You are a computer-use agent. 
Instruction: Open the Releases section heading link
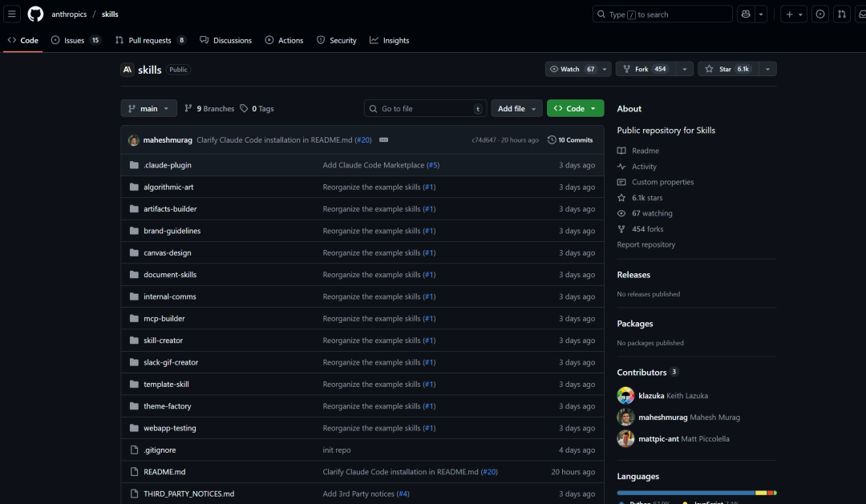633,275
